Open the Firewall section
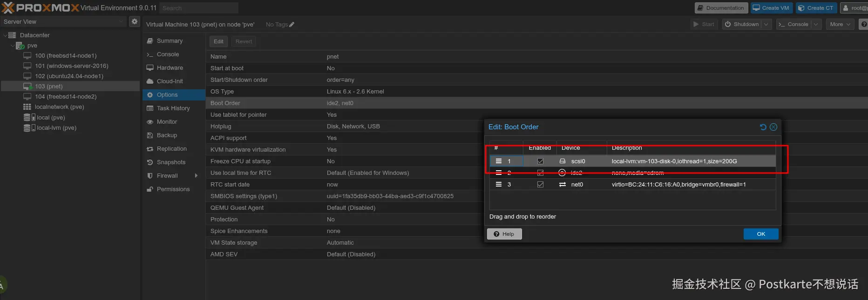868x300 pixels. 174,176
